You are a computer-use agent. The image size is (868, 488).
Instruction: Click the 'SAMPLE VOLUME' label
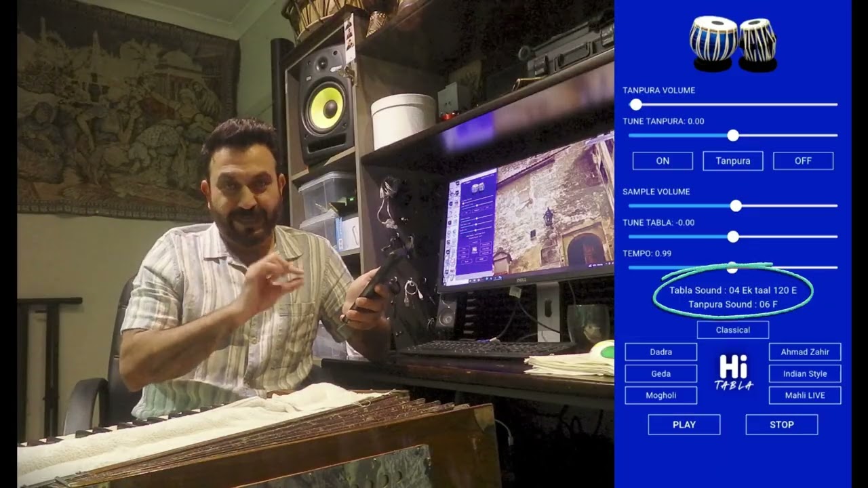pos(656,192)
